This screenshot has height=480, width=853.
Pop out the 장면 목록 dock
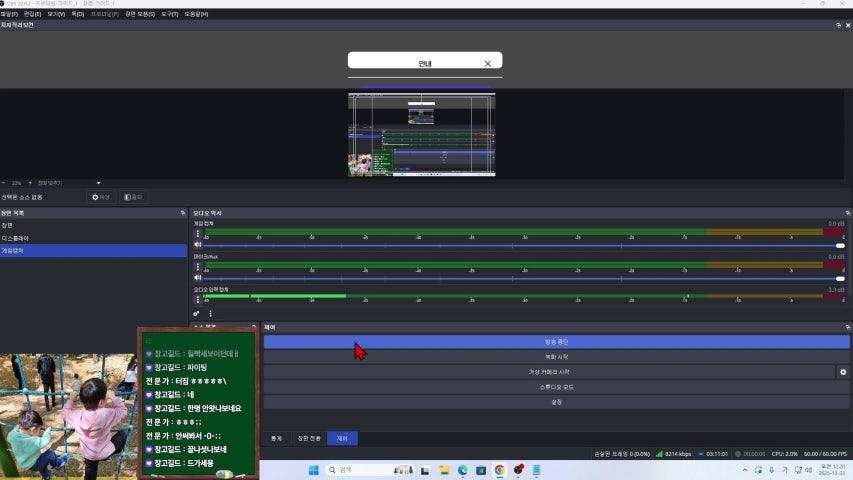182,213
